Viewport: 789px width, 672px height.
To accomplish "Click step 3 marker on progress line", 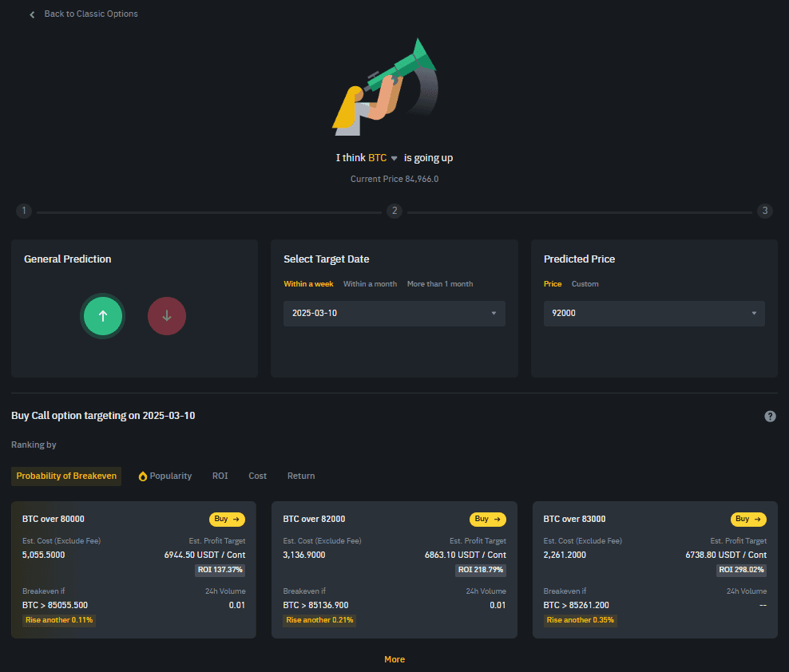I will [765, 211].
